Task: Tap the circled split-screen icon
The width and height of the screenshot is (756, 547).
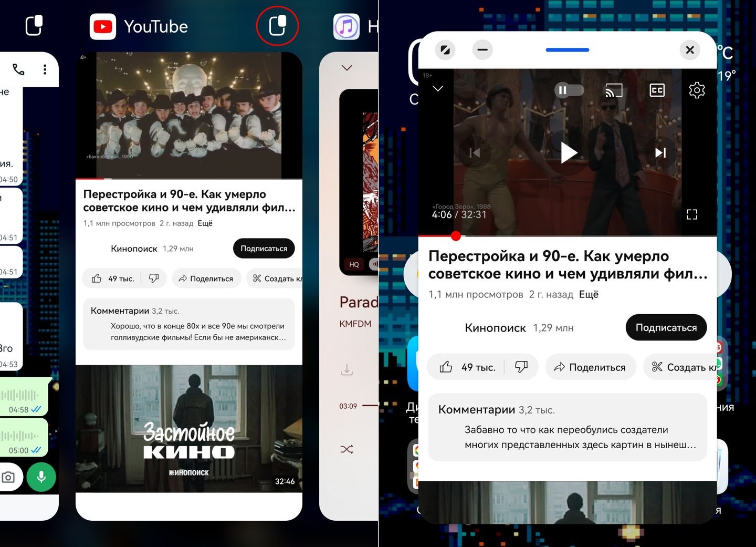Action: click(278, 26)
